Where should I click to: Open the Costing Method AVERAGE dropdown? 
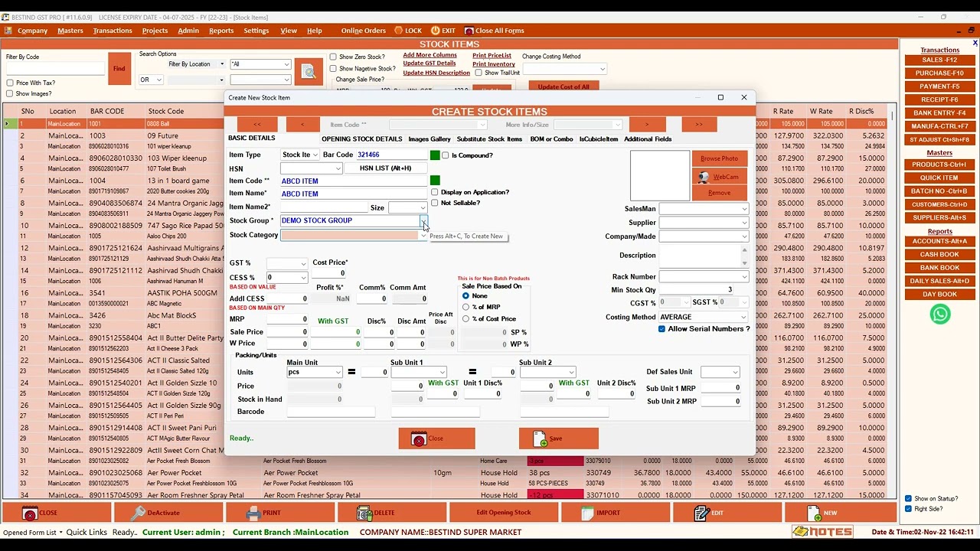[743, 317]
